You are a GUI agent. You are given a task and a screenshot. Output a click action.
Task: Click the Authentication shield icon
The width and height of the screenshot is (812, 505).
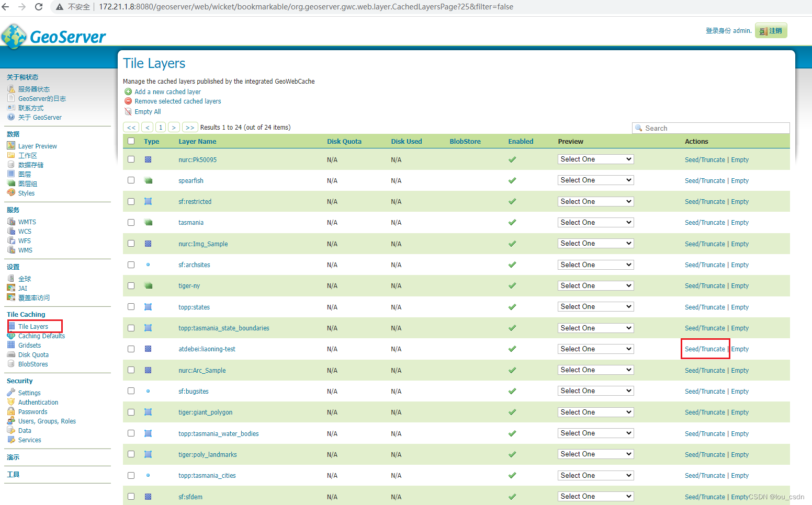point(11,401)
